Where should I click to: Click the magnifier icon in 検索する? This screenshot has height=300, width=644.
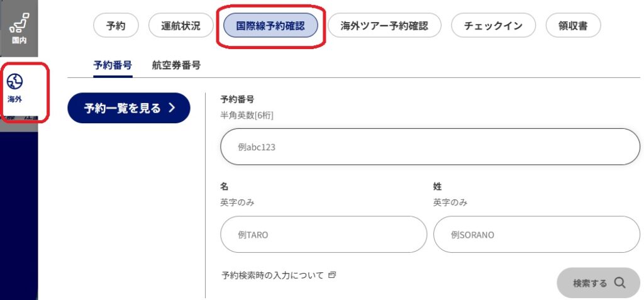(x=619, y=282)
